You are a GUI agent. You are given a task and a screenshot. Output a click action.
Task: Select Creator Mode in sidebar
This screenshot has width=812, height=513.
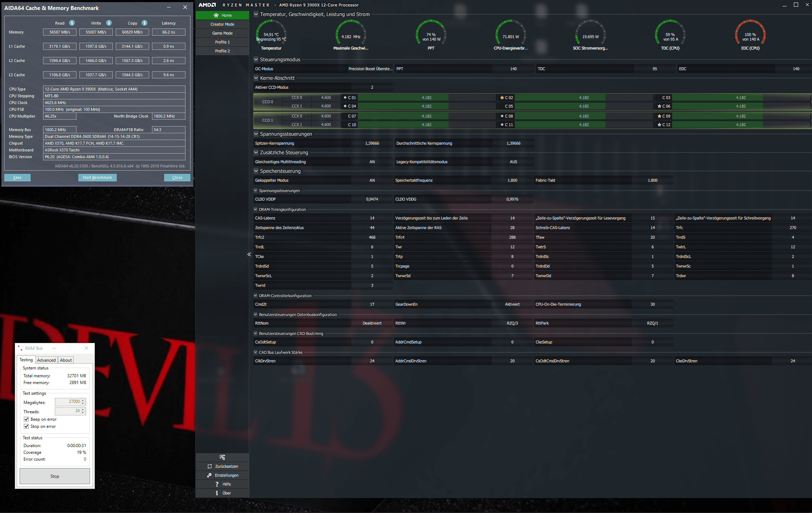coord(222,24)
